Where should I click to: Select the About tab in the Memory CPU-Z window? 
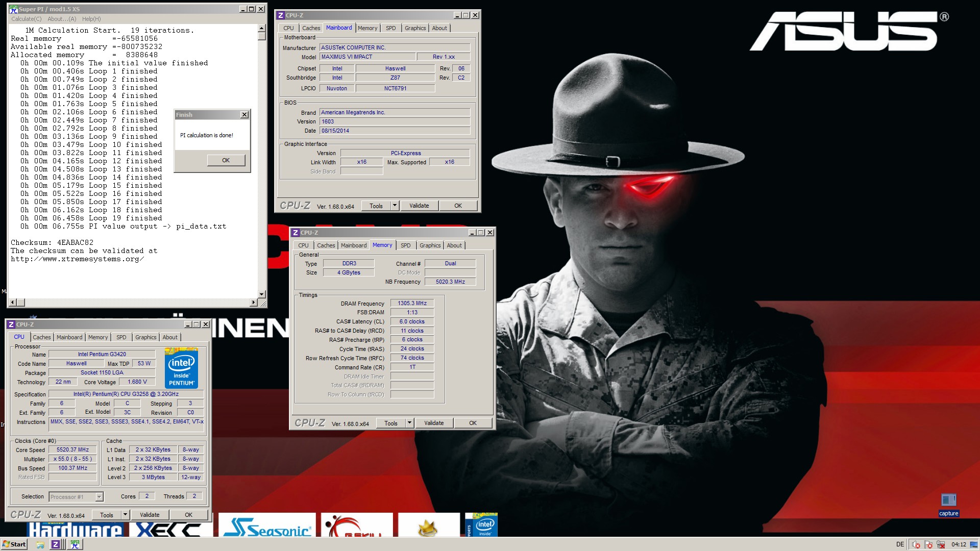454,245
